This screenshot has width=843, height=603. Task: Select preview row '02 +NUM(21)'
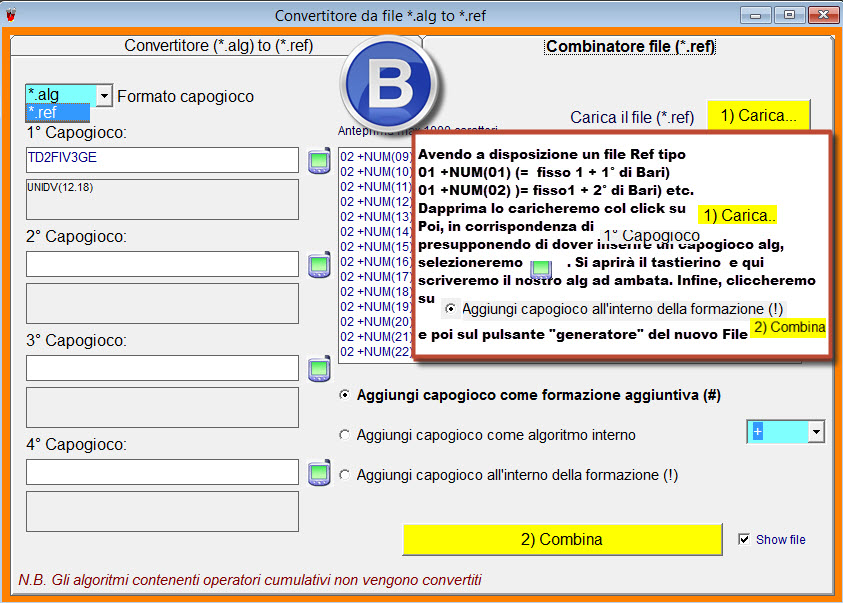376,337
